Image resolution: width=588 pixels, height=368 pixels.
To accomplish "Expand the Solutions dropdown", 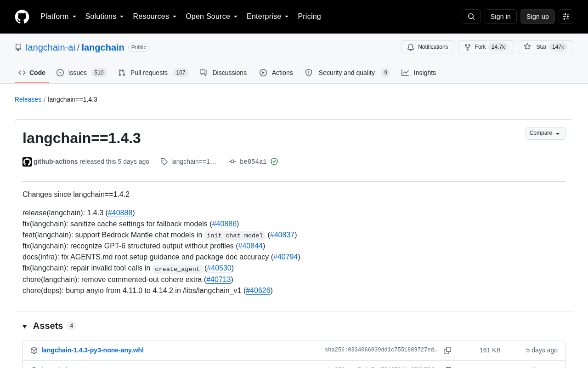I will coord(105,17).
